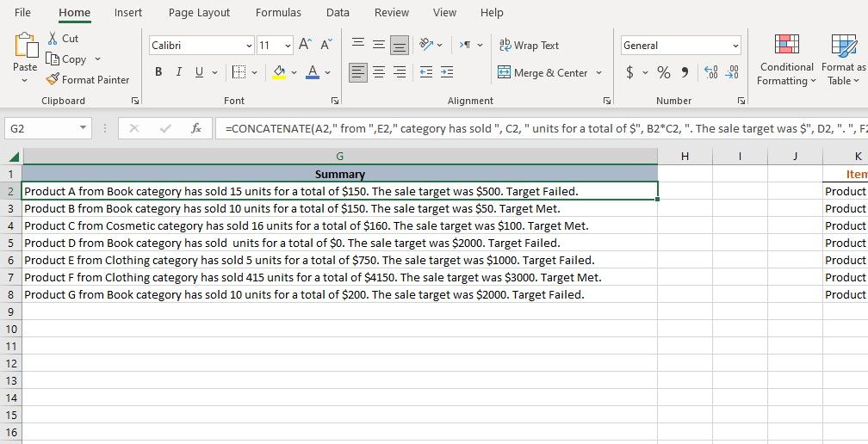Image resolution: width=868 pixels, height=444 pixels.
Task: Apply yellow fill color bucket
Action: point(279,72)
